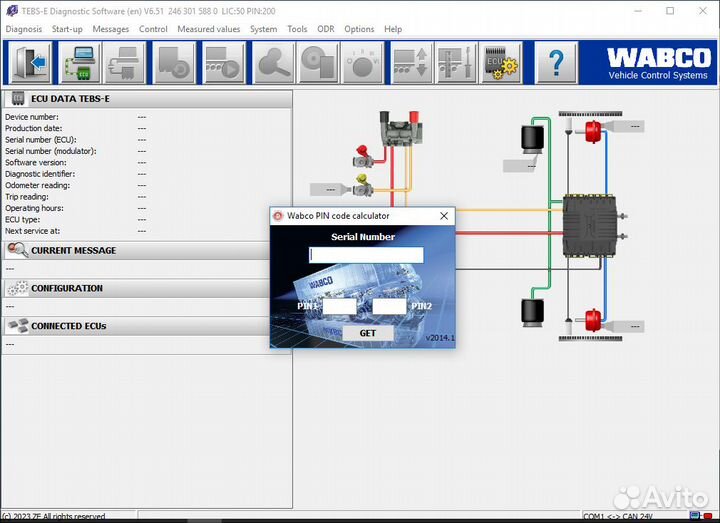Click the grayed truck with refresh arrow icon

[174, 62]
